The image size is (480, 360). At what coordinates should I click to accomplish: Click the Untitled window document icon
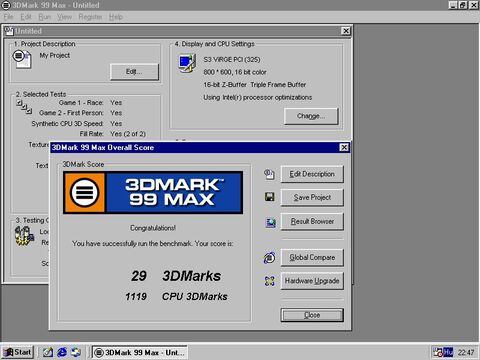[x=9, y=31]
